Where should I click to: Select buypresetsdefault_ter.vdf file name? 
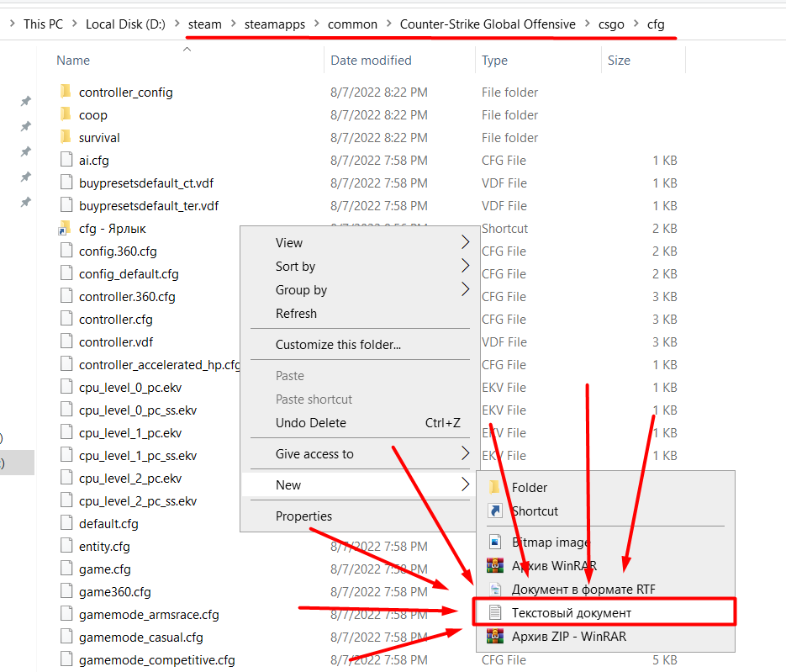pyautogui.click(x=149, y=205)
